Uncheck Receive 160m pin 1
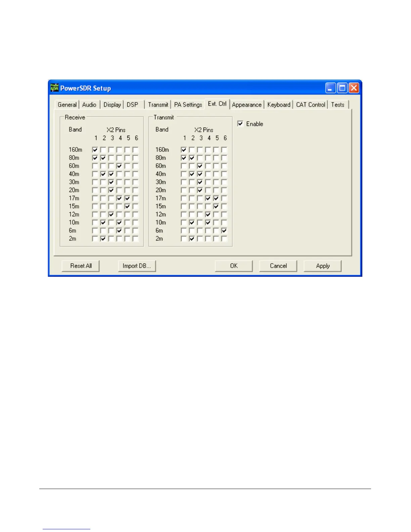The height and width of the screenshot is (532, 411). 95,150
